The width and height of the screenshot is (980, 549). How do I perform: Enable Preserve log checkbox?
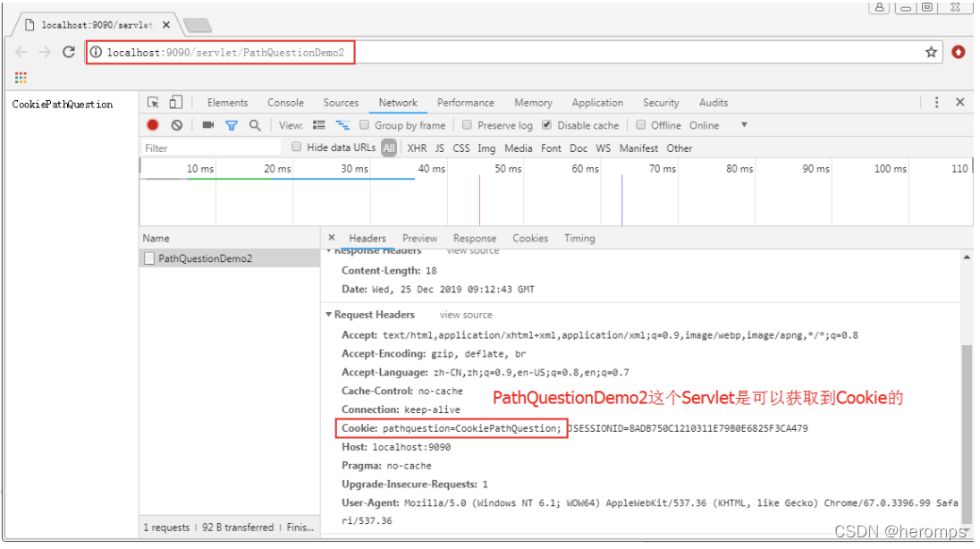click(x=467, y=124)
